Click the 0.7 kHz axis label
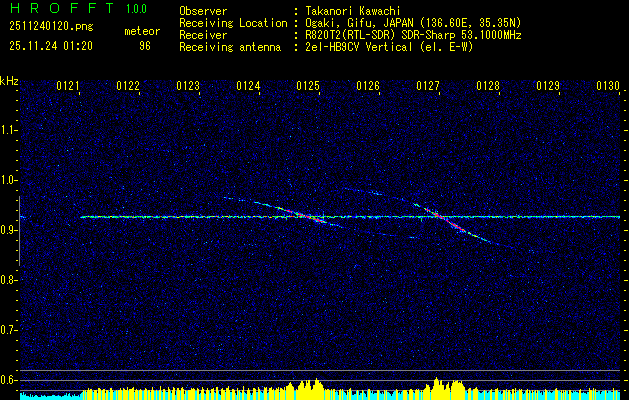Screen dimensions: 629x400 click(x=8, y=330)
